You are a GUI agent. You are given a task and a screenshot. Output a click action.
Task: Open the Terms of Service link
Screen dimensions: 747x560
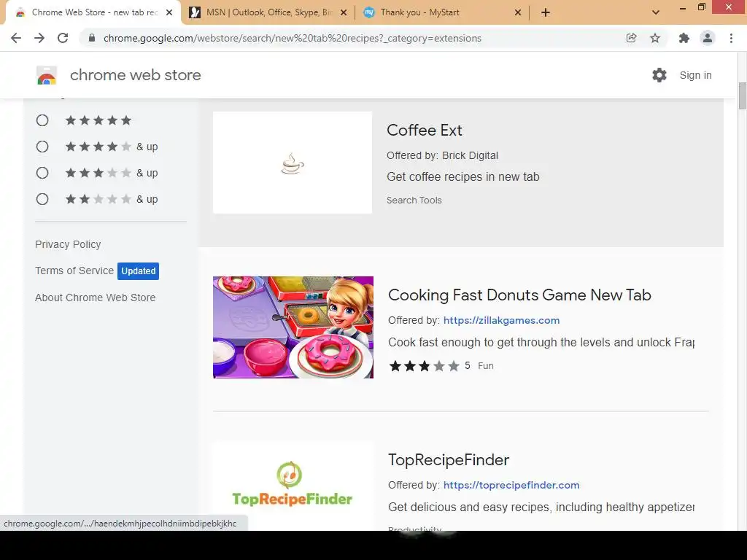[x=74, y=271]
